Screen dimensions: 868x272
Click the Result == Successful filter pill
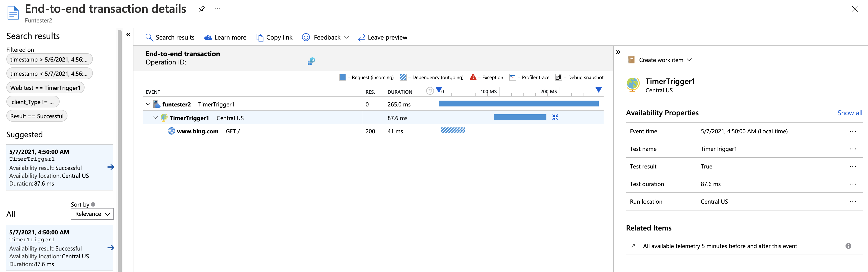(37, 116)
